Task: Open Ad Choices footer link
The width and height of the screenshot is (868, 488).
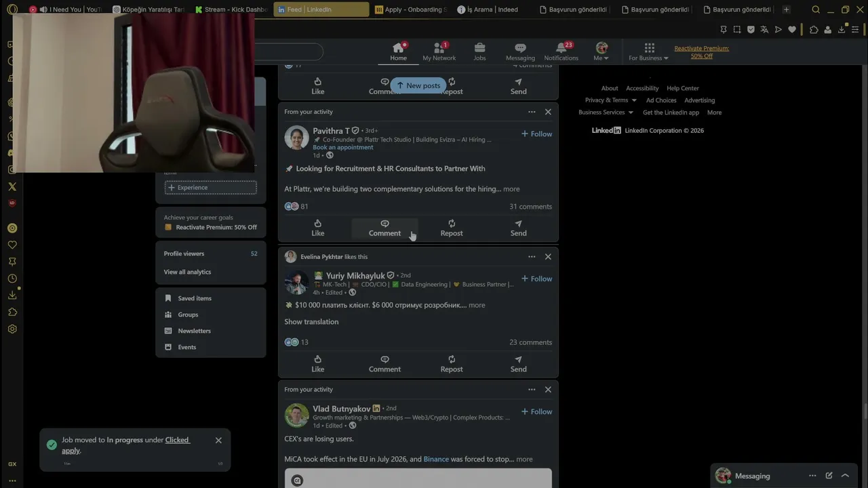Action: [x=661, y=100]
